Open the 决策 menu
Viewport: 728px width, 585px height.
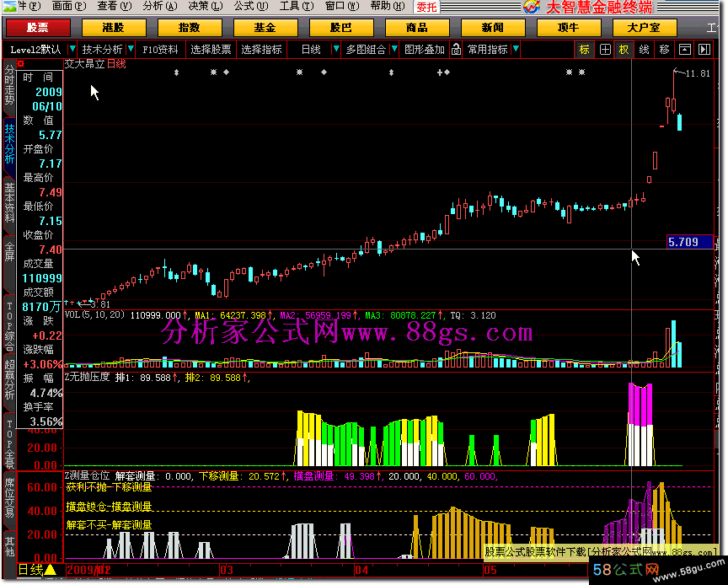tap(206, 6)
